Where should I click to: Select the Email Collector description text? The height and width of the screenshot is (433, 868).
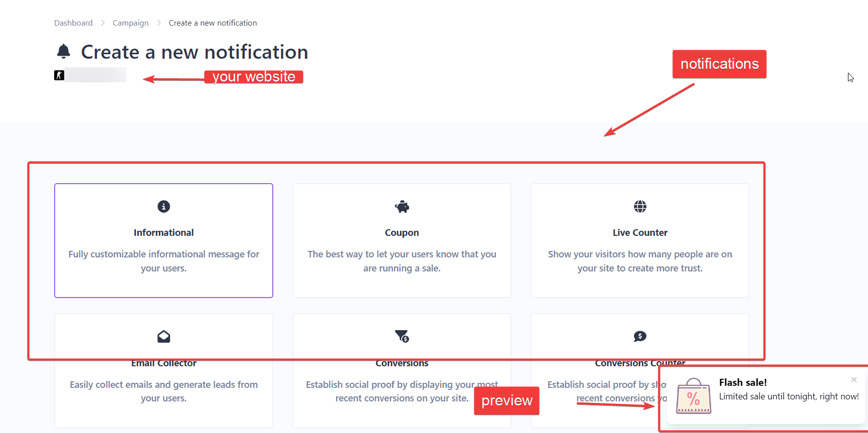point(163,391)
